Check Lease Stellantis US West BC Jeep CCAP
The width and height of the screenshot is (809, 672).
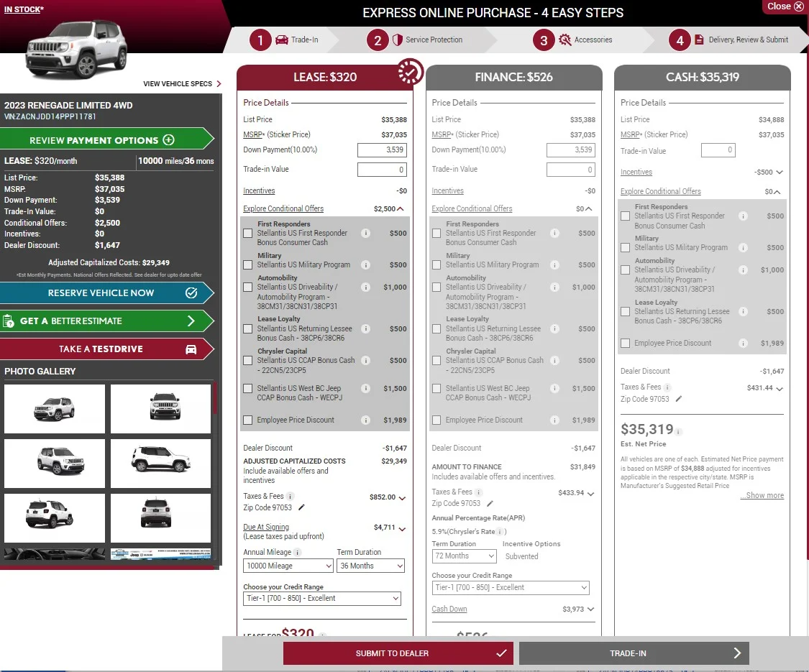pos(247,388)
